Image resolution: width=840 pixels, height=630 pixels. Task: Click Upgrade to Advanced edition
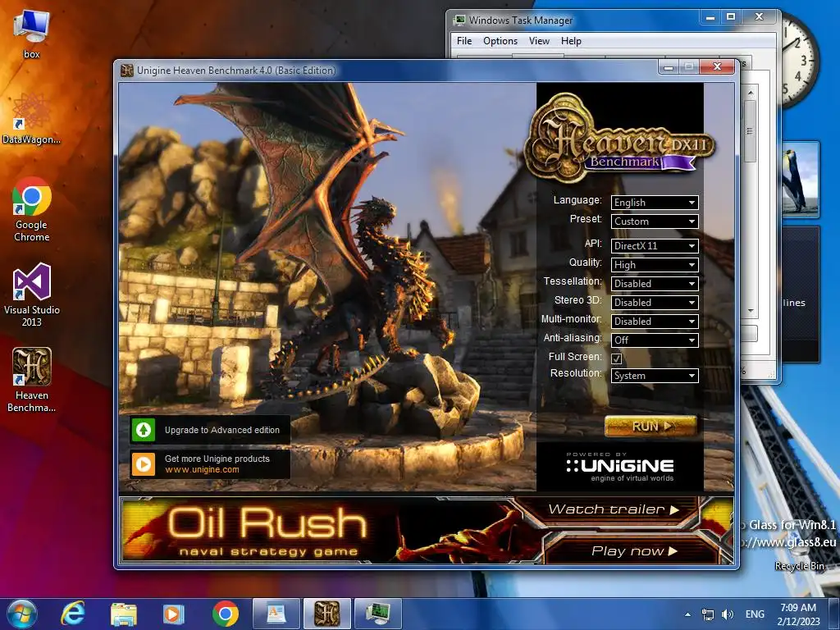222,430
